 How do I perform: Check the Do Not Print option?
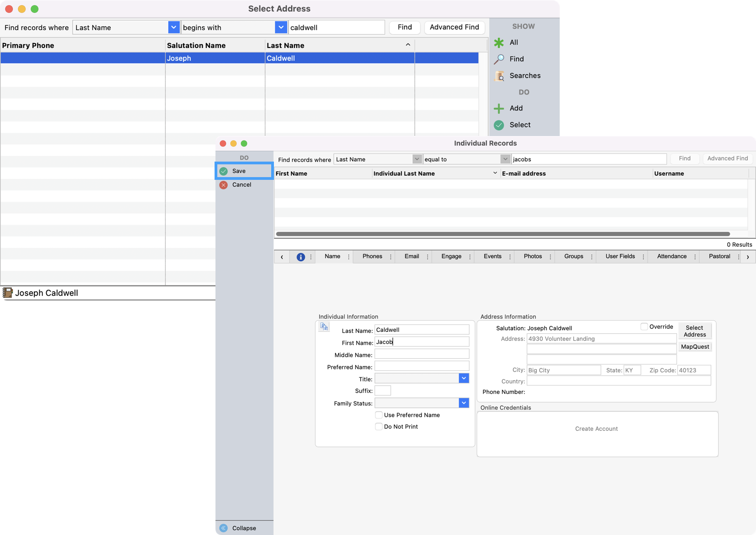pos(378,426)
